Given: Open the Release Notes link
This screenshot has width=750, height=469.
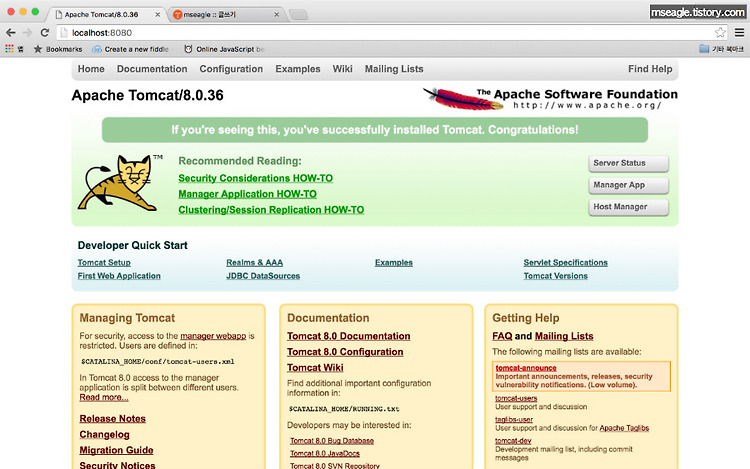Looking at the screenshot, I should (112, 419).
